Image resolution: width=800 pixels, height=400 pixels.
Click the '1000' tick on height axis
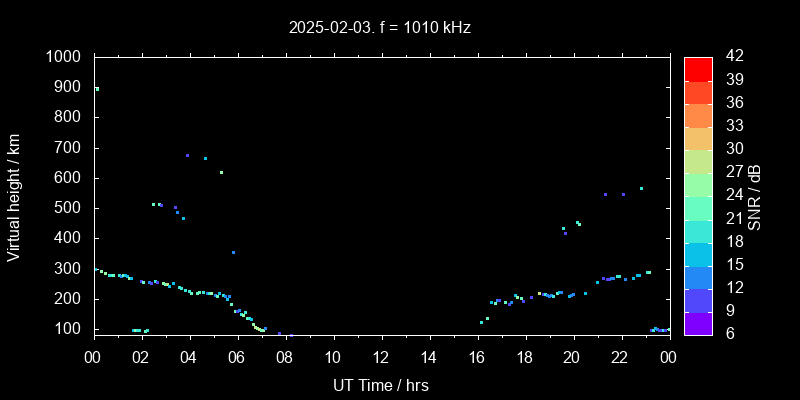pyautogui.click(x=66, y=57)
